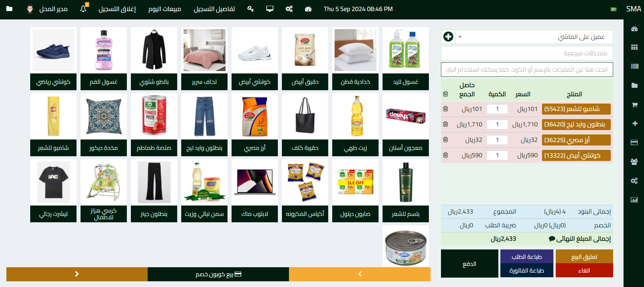Open the key shortcuts icon in top bar
Image resolution: width=644 pixels, height=287 pixels.
(250, 9)
